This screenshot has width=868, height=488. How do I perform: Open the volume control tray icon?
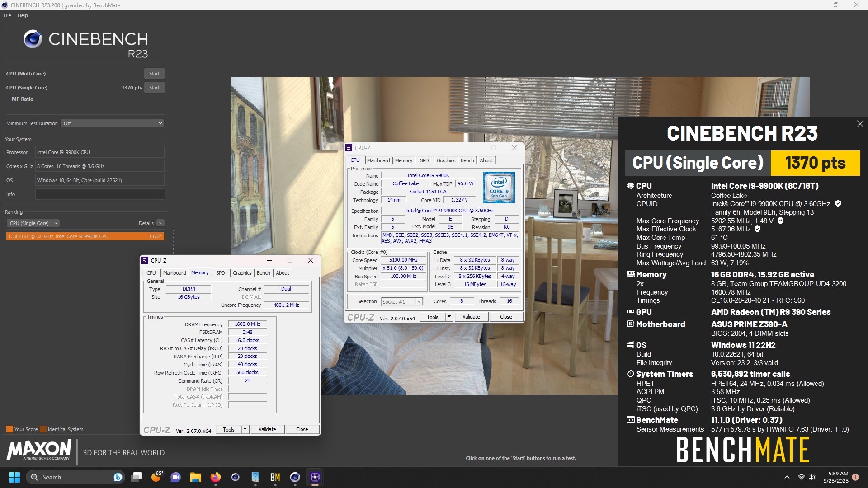coord(812,477)
